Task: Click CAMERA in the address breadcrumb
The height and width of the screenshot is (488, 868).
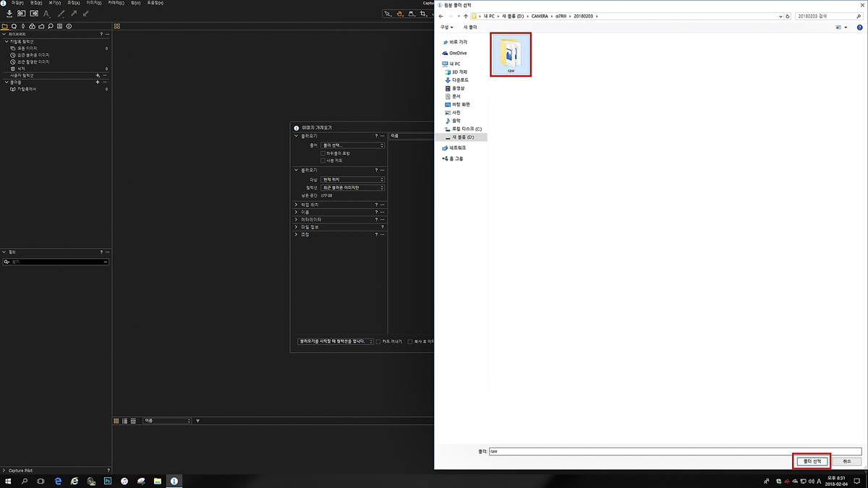Action: tap(539, 16)
